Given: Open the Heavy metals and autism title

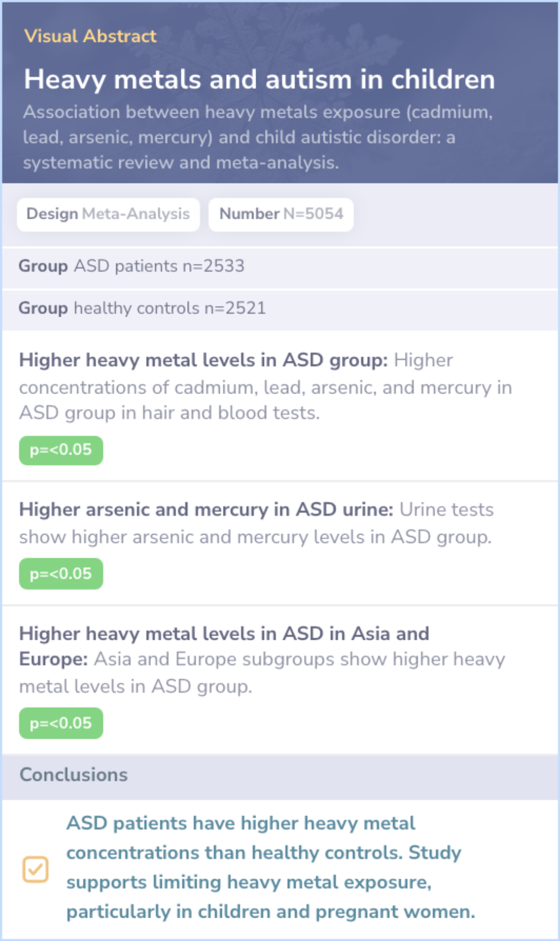Looking at the screenshot, I should click(259, 79).
